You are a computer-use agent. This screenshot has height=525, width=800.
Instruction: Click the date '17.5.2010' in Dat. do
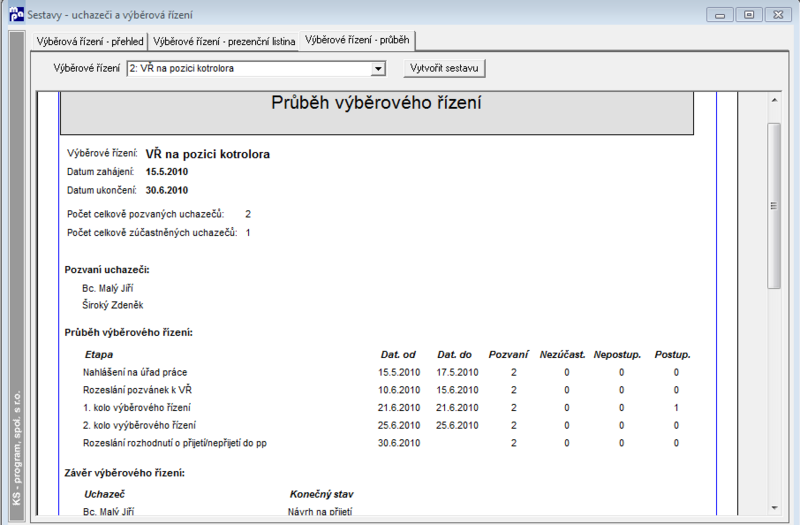pyautogui.click(x=457, y=372)
